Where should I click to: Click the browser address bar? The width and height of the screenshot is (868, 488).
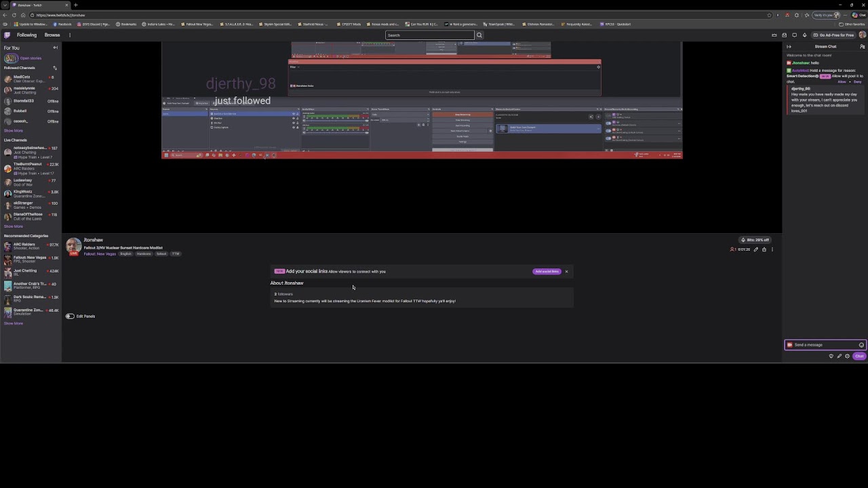tap(400, 15)
